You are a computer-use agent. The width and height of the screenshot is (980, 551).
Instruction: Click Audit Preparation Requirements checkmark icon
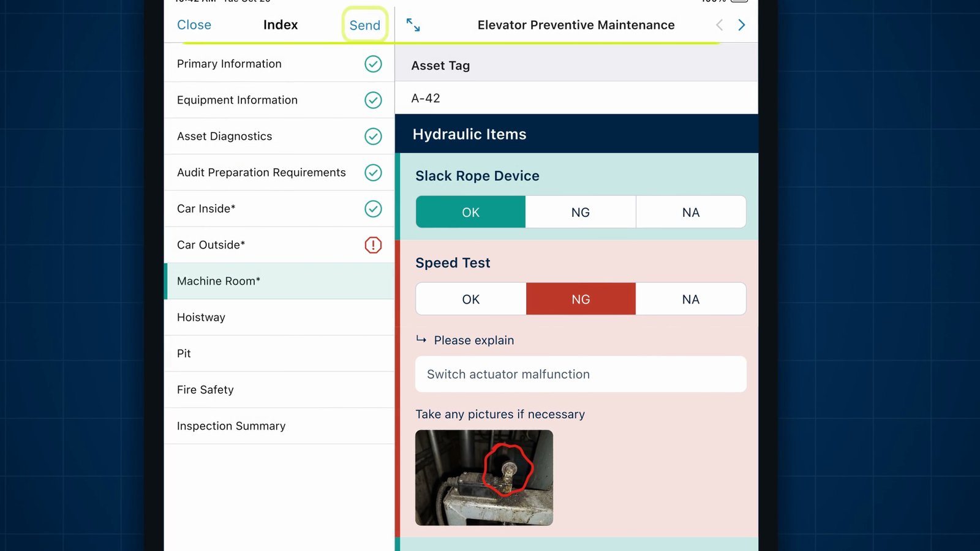tap(373, 173)
